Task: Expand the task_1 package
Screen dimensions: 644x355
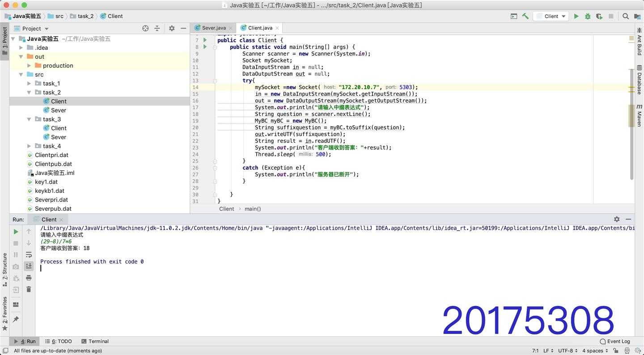Action: click(29, 83)
